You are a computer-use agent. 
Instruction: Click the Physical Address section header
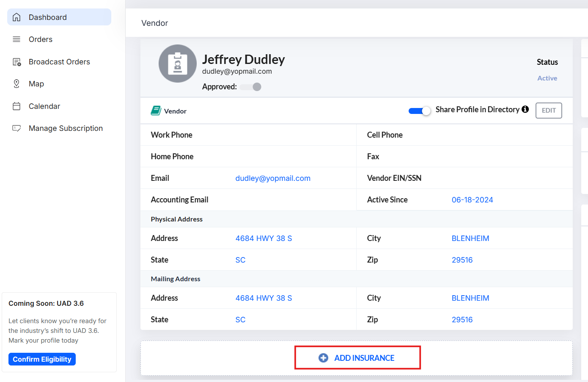click(176, 219)
